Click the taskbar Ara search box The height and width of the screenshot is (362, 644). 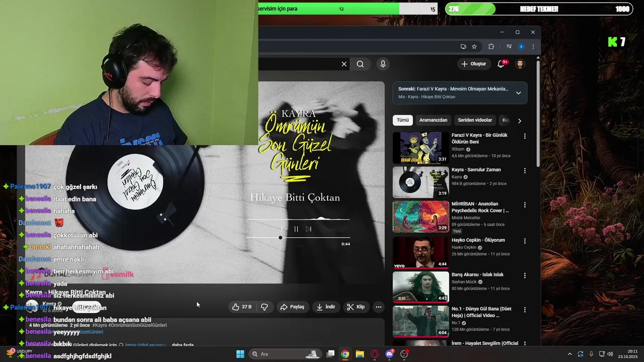click(285, 354)
